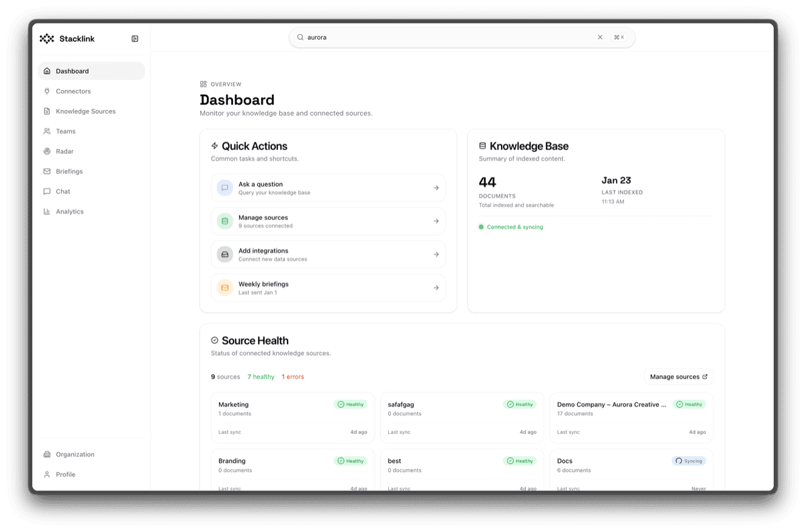The image size is (806, 532).
Task: Expand Manage sources using its chevron
Action: tap(437, 221)
